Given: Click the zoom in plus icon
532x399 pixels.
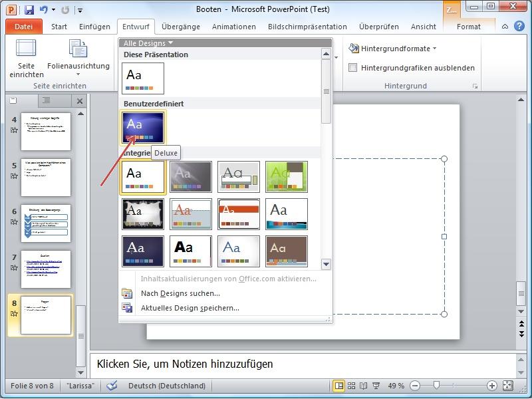Looking at the screenshot, I should tap(491, 386).
